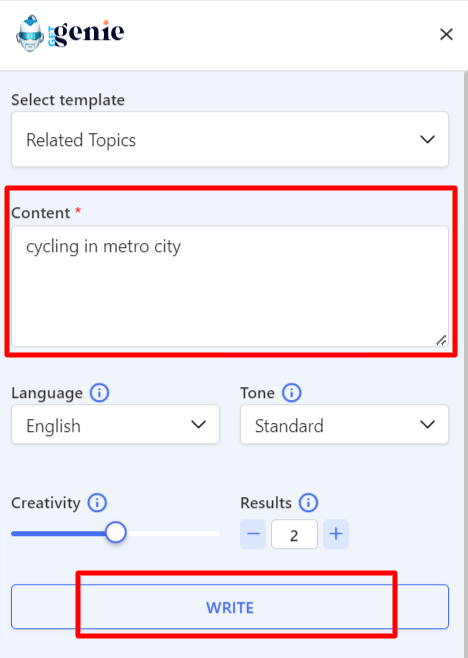This screenshot has height=658, width=468.
Task: Show the Tone info tooltip icon
Action: [291, 393]
